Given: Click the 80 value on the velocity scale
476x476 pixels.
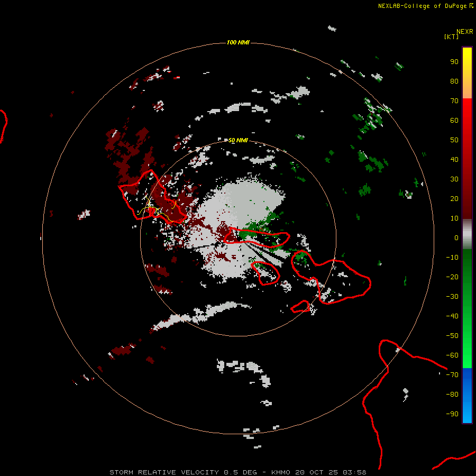Looking at the screenshot, I should click(454, 81).
